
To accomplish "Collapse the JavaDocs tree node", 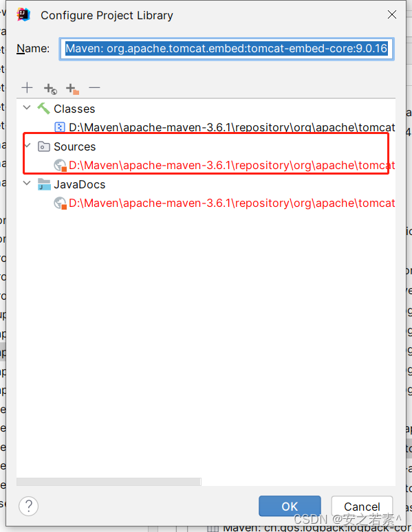I will (27, 184).
